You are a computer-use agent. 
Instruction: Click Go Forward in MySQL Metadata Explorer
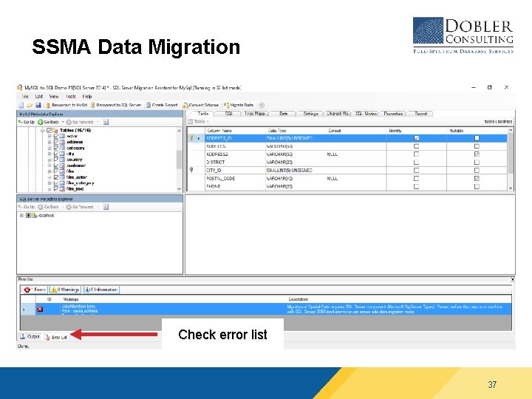click(x=80, y=122)
